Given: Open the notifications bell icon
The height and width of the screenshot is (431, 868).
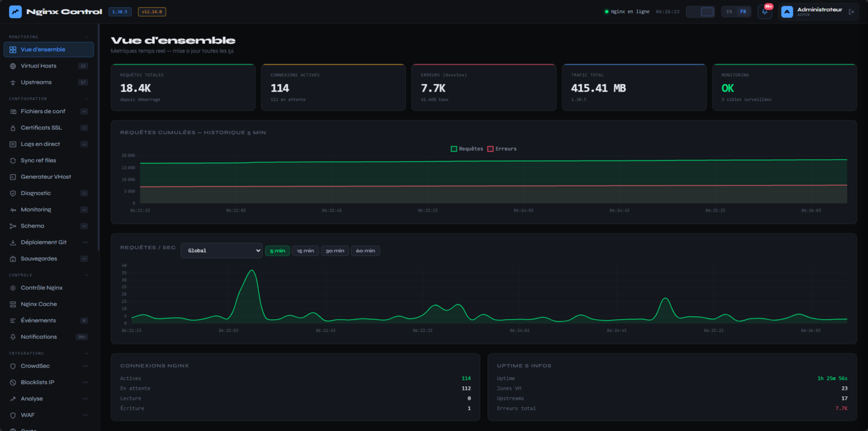Looking at the screenshot, I should [765, 12].
